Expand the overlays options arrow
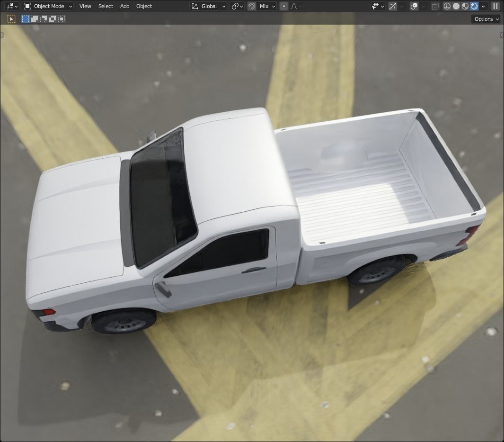 [423, 6]
